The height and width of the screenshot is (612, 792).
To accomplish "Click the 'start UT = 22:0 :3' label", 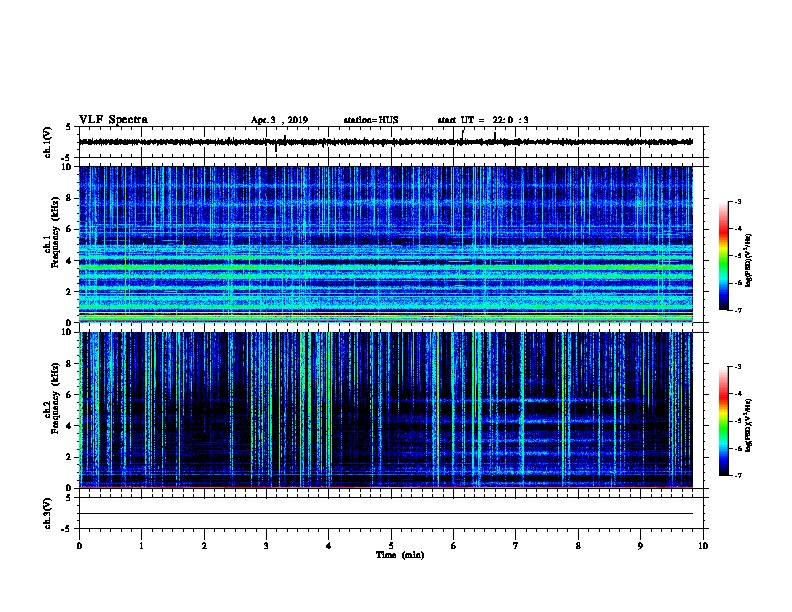I will [483, 120].
